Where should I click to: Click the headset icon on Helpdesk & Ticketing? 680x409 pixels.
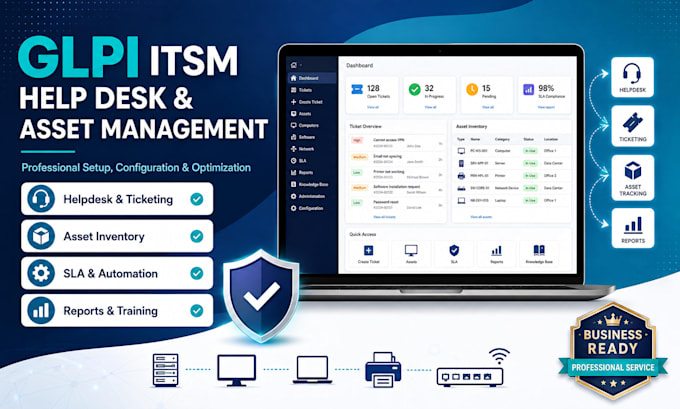[41, 199]
